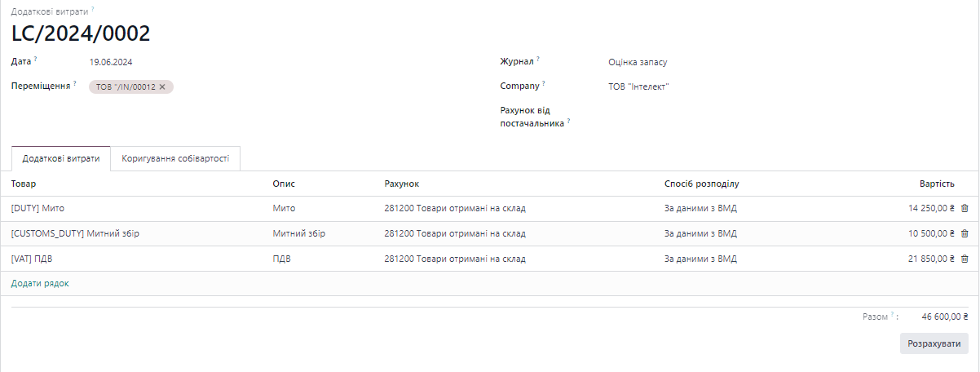Image resolution: width=980 pixels, height=372 pixels.
Task: Remove the ТОВ "/IN/00012 transfer tag
Action: click(162, 87)
